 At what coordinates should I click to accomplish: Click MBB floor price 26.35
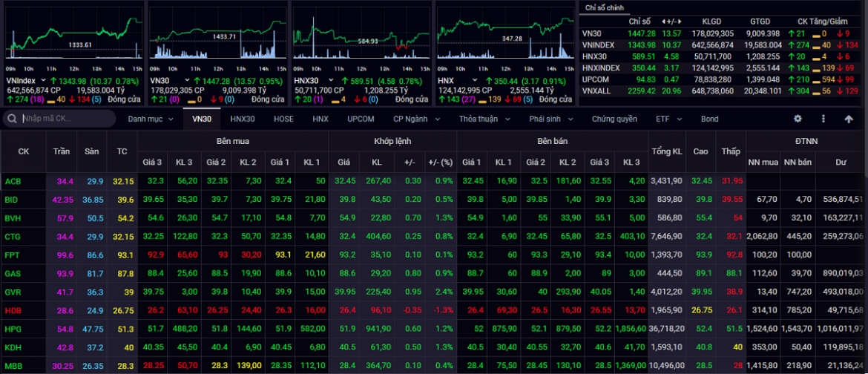tap(93, 367)
